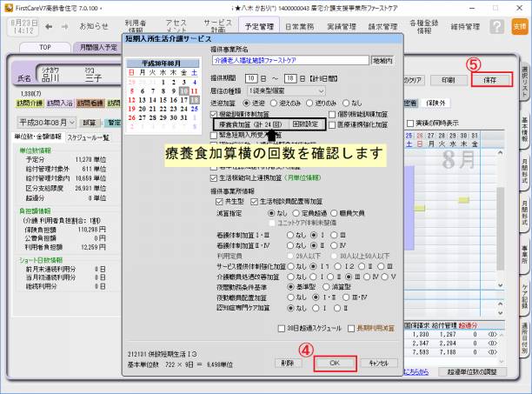The height and width of the screenshot is (394, 532).
Task: Click the 地域内 button beside provider name
Action: pos(383,62)
